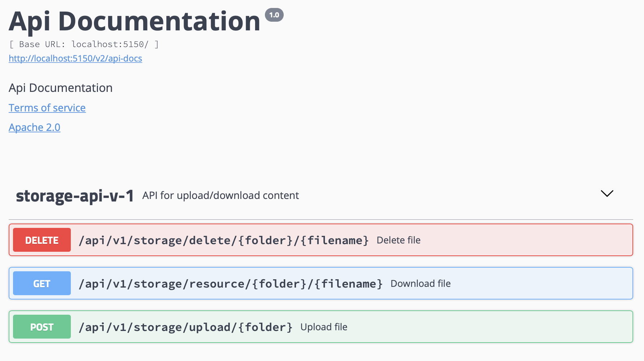
Task: Click the green POST method badge
Action: 42,327
